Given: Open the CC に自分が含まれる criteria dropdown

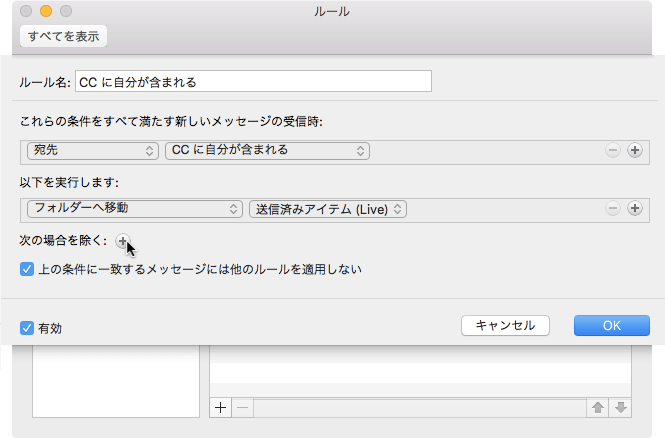Looking at the screenshot, I should click(267, 151).
